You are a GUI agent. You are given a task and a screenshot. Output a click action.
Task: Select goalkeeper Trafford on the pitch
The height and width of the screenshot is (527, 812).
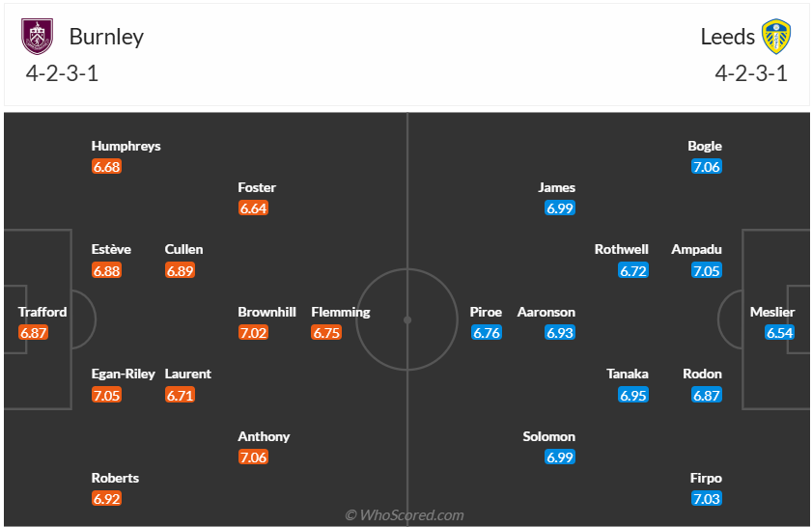(x=42, y=312)
